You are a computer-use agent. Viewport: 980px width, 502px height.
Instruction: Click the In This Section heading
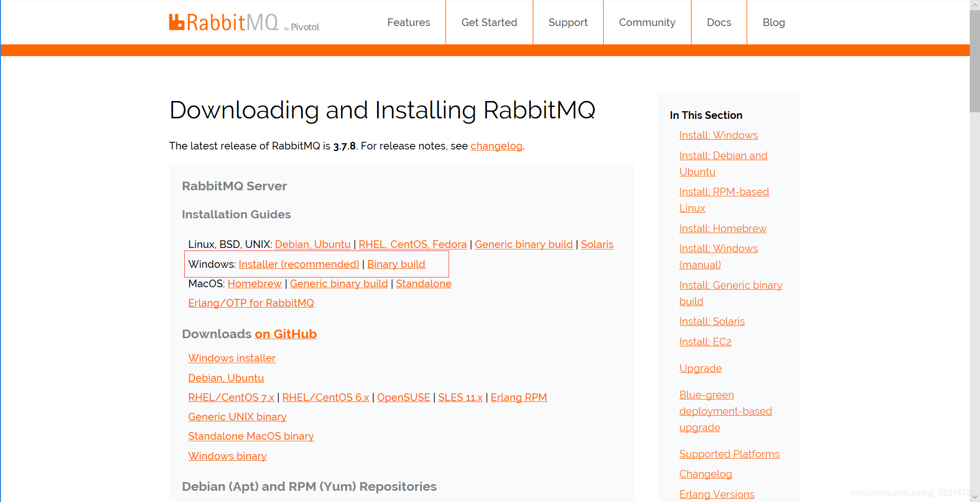click(706, 115)
